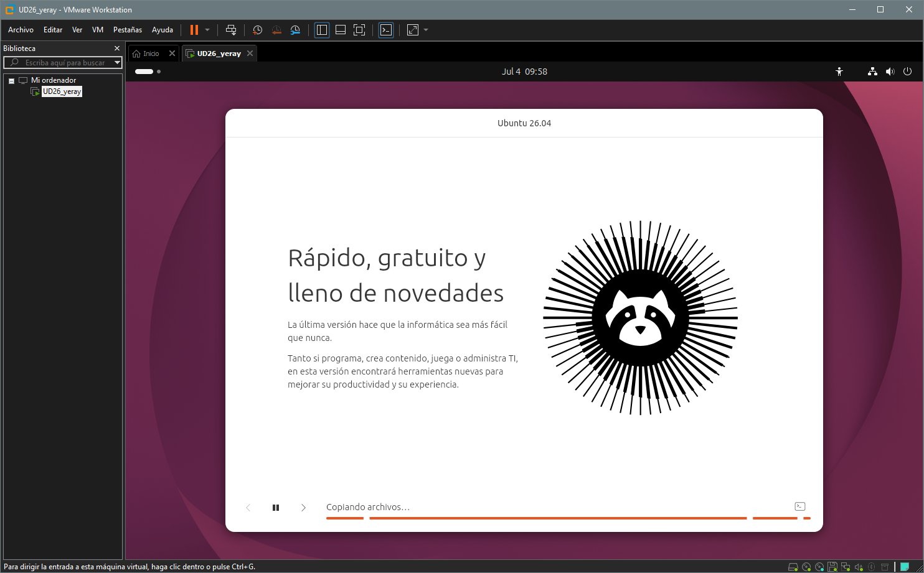Click the Ubuntu wired network icon

pos(872,72)
